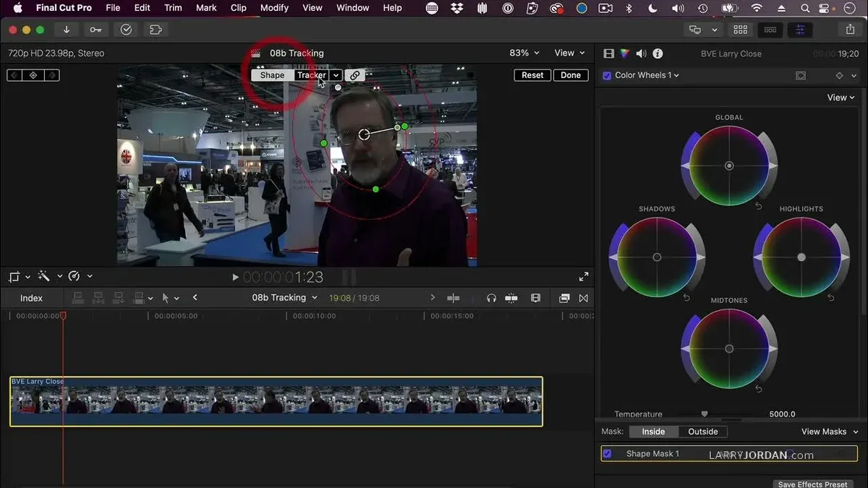Switch mask mode to Tracker
This screenshot has height=488, width=868.
311,75
